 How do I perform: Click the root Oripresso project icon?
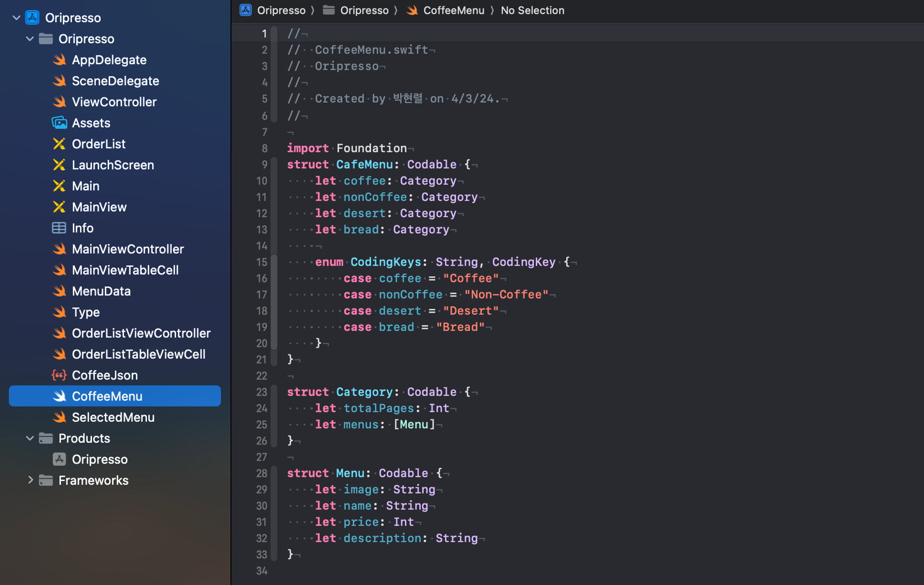(32, 18)
